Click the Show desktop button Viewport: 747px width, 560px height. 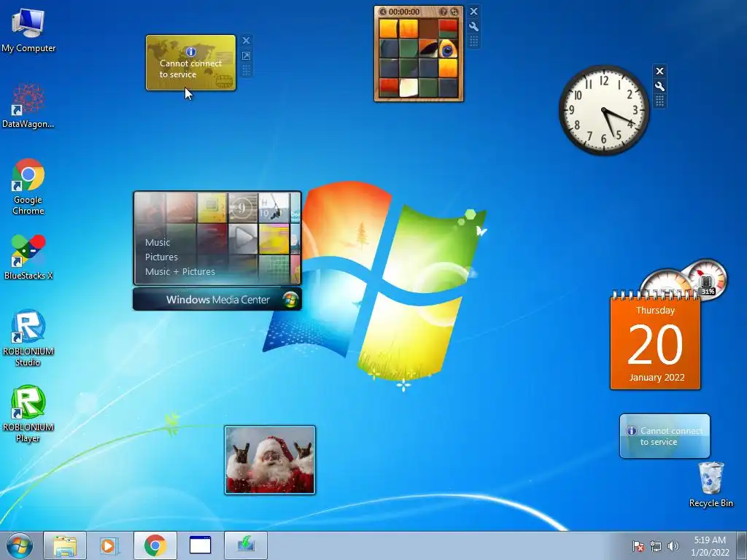click(742, 545)
